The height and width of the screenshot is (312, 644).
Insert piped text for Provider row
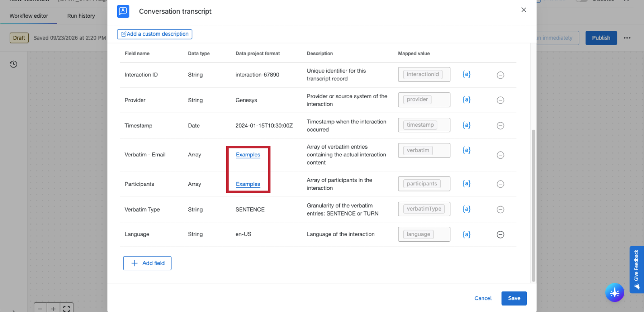(x=466, y=100)
